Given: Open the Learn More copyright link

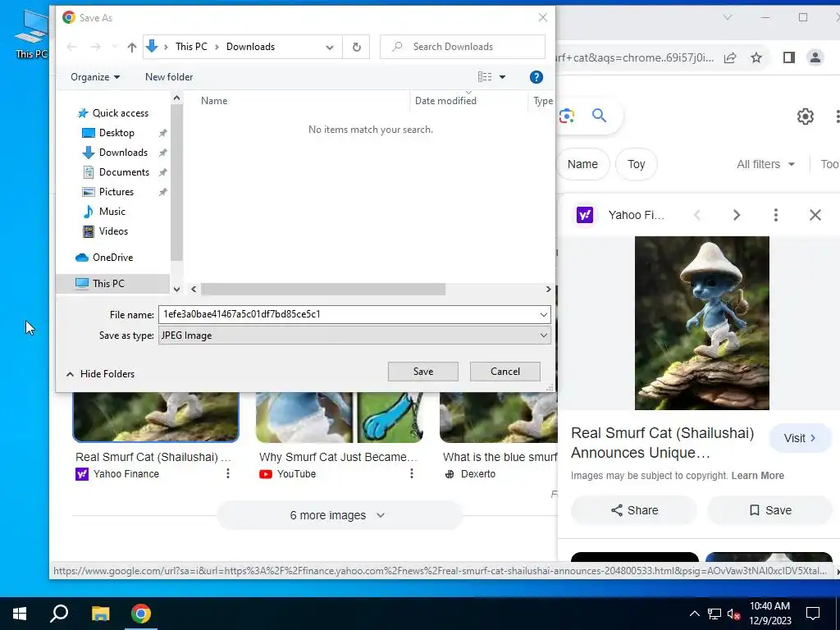Looking at the screenshot, I should (x=757, y=476).
